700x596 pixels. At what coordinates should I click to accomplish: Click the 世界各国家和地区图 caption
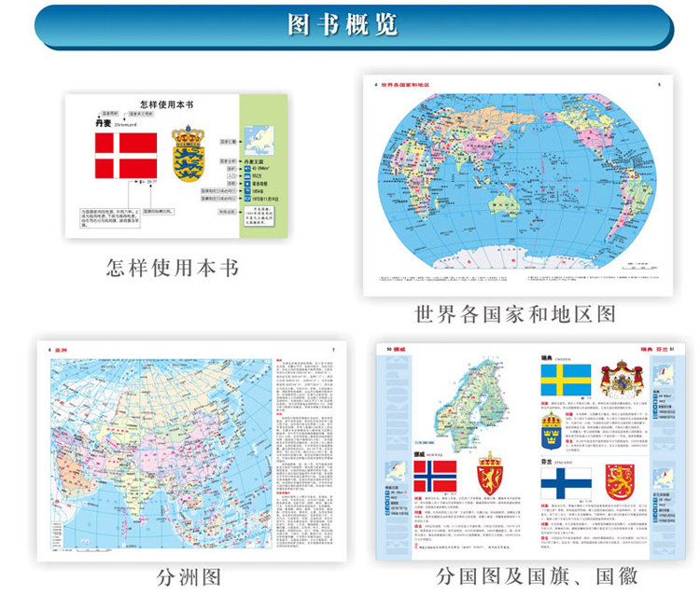[x=515, y=314]
